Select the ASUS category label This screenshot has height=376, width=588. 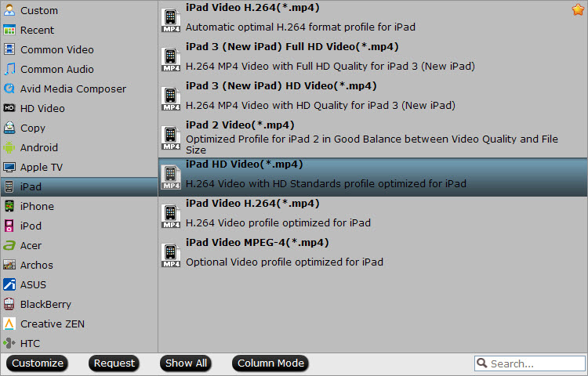[x=33, y=284]
